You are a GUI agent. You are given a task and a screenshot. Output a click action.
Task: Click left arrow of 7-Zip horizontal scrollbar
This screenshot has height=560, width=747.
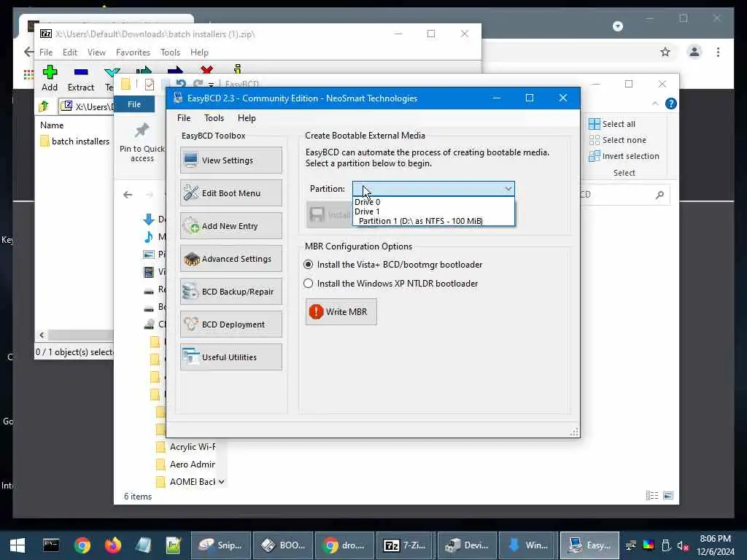tap(42, 335)
